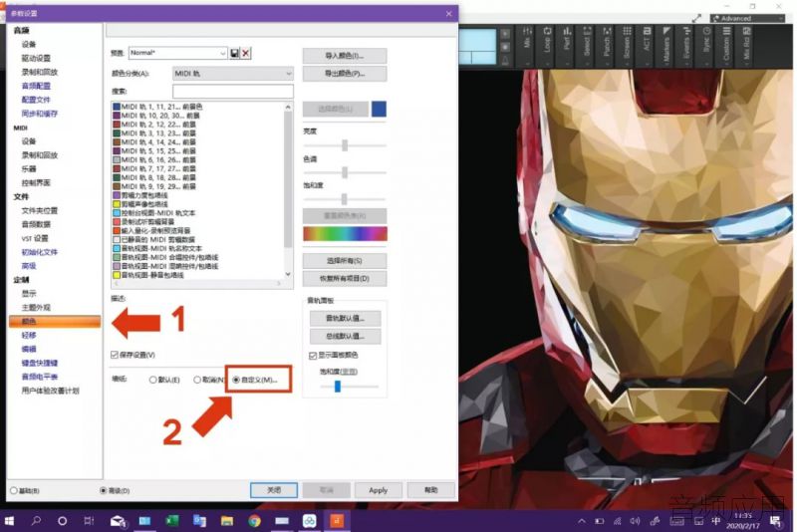Open 文件夹位置 under 文件 section
Viewport: 797px width, 532px height.
tap(40, 210)
